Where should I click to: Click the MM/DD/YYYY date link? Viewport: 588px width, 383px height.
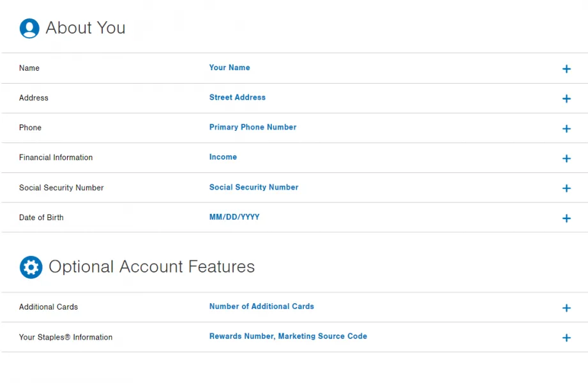click(x=234, y=218)
